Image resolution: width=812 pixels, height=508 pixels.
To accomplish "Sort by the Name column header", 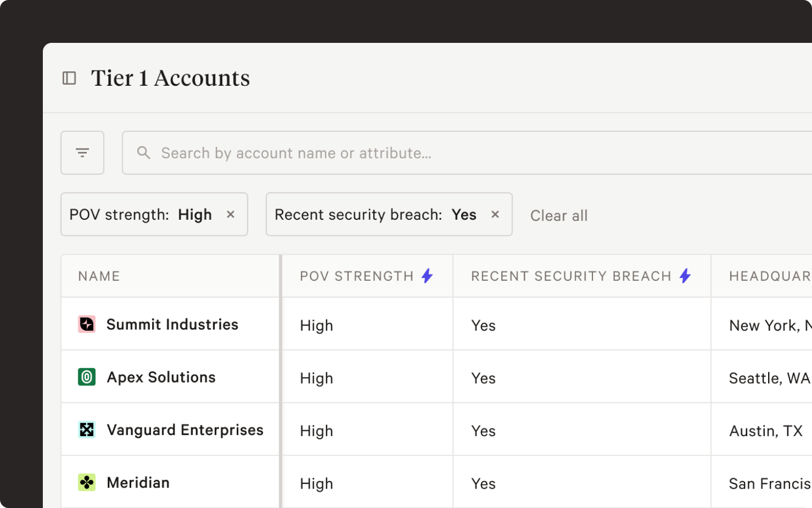I will click(99, 277).
